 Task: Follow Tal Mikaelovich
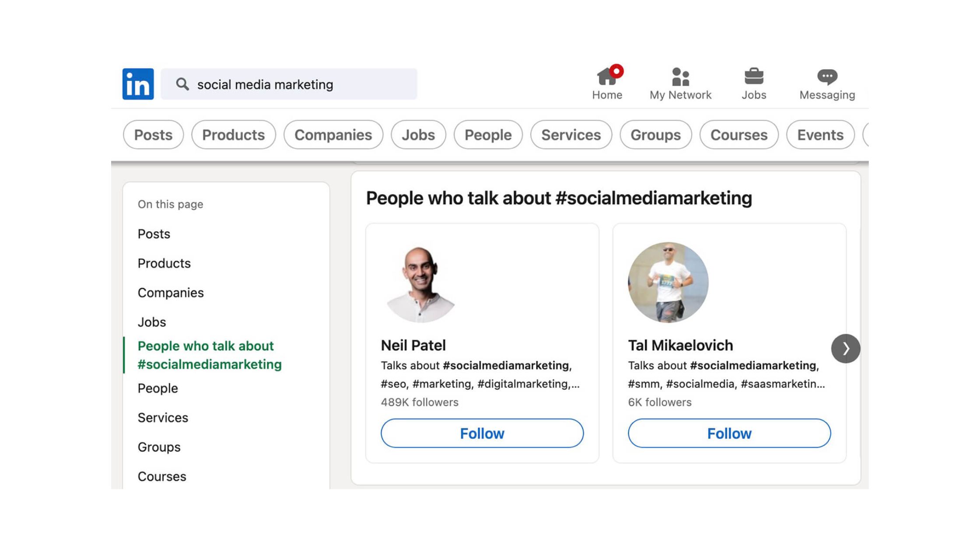(x=728, y=433)
